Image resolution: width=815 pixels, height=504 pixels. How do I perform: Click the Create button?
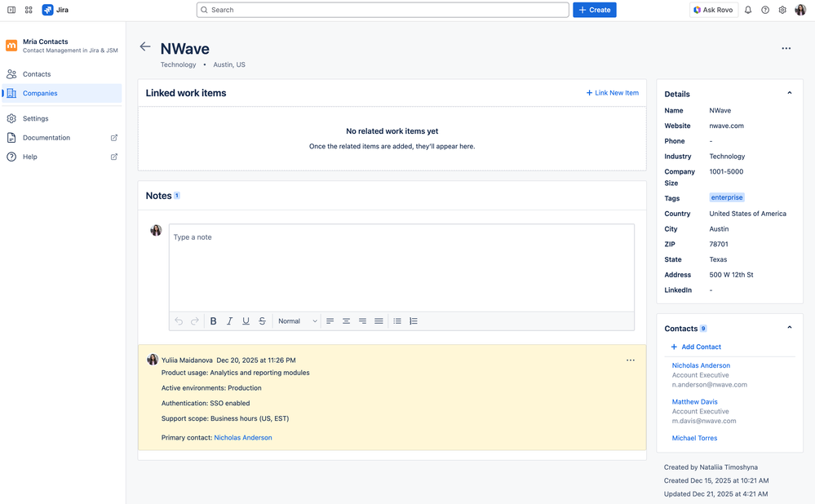(x=595, y=10)
